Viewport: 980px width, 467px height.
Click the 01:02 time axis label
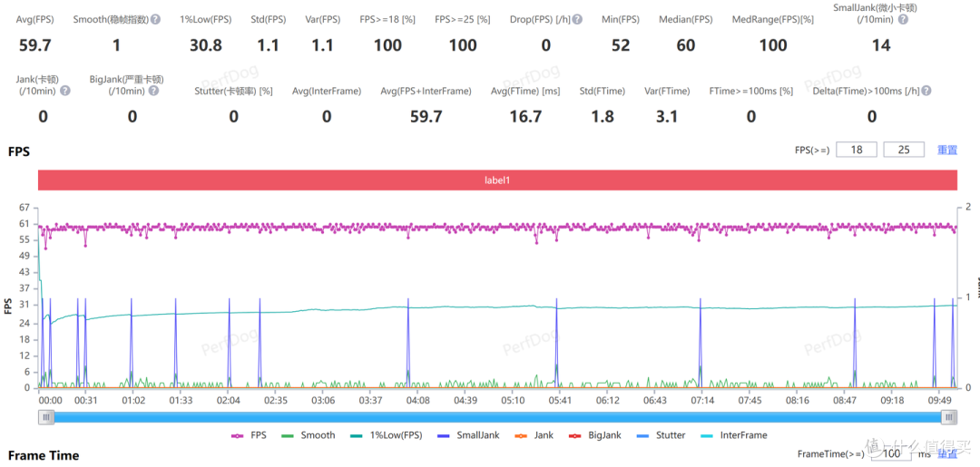pyautogui.click(x=132, y=400)
